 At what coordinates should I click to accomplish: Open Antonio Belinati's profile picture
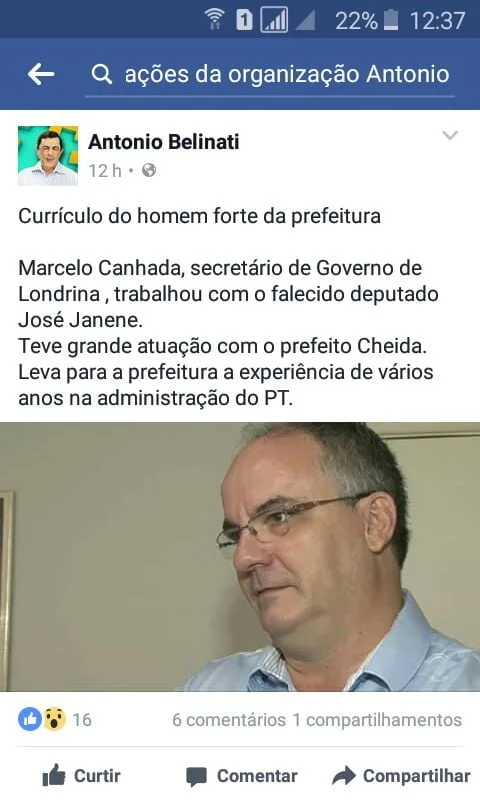[x=48, y=156]
